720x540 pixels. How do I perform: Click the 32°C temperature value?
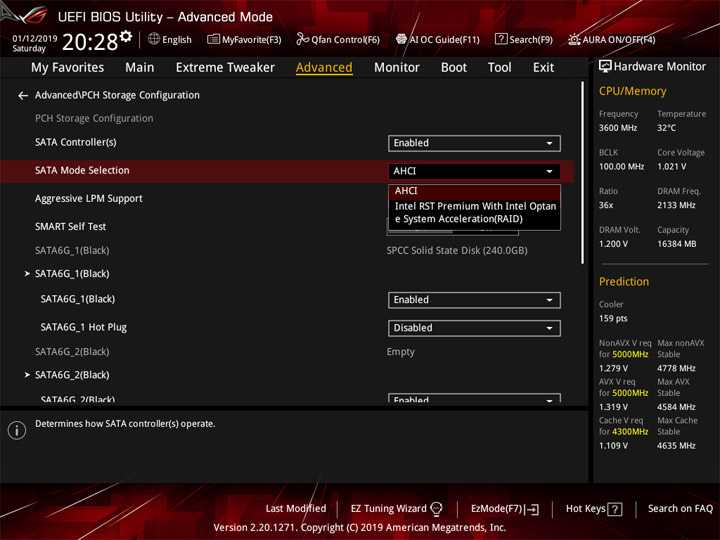coord(666,128)
